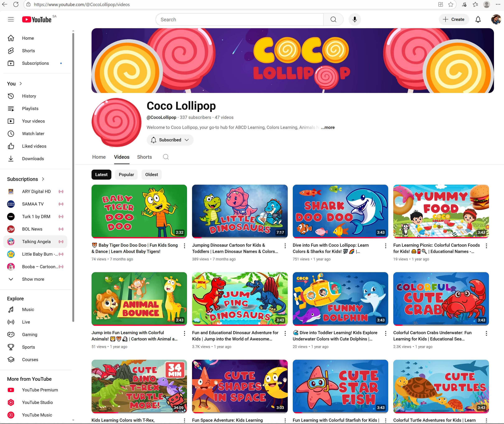Select the Latest sort chip

[101, 174]
